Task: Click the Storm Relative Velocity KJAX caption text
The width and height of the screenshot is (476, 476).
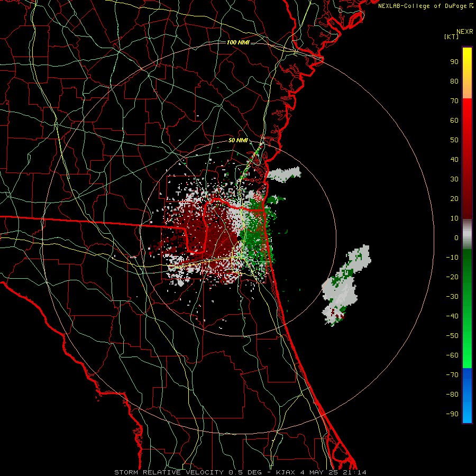Action: pos(240,472)
